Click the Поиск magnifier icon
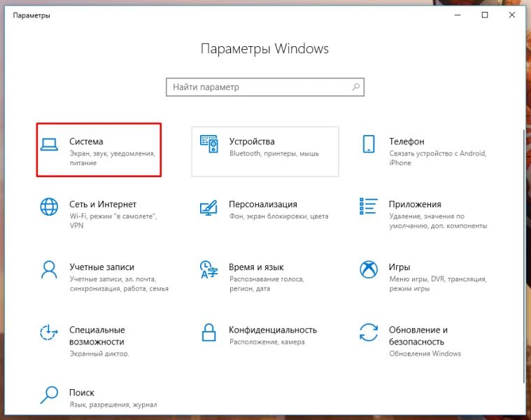Viewport: 531px width, 420px height. pyautogui.click(x=49, y=395)
